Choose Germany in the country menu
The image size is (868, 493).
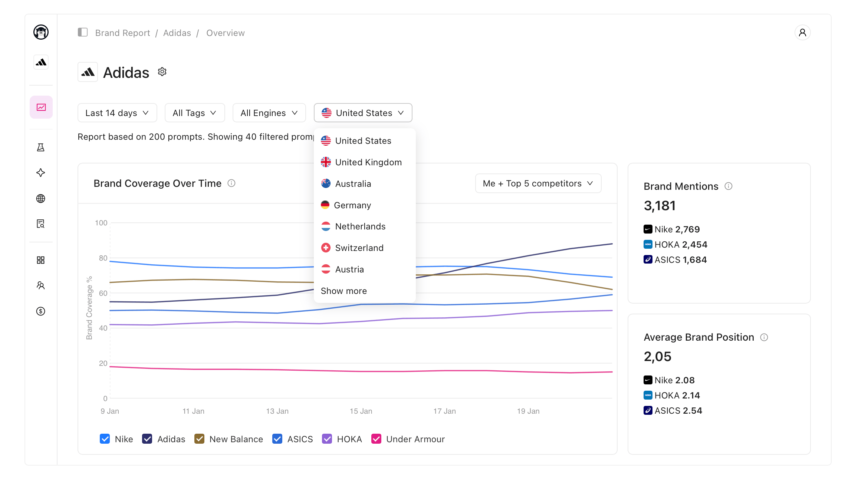[x=352, y=205]
